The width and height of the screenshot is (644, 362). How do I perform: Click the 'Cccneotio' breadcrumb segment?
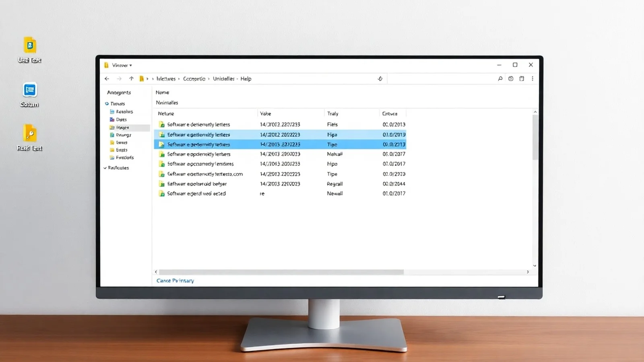coord(194,79)
